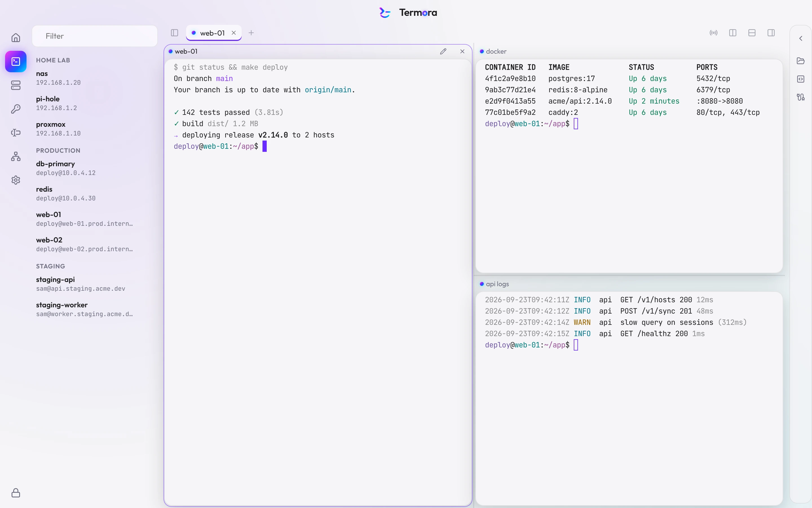Click container ID 4f1c2a9e8b10
The image size is (812, 508).
[510, 79]
